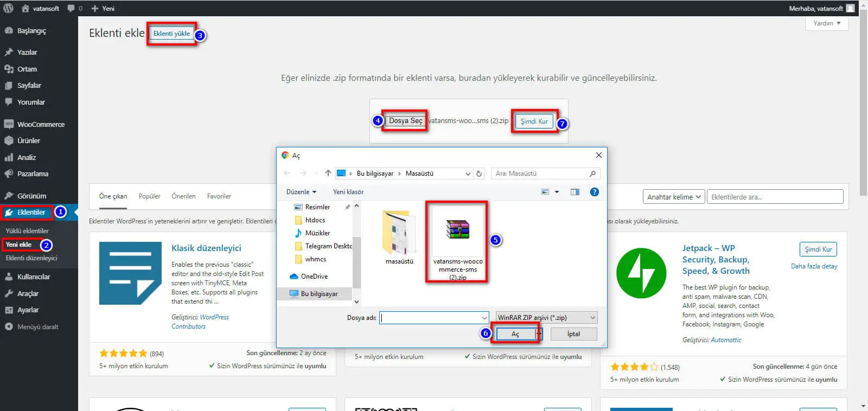Image resolution: width=868 pixels, height=411 pixels.
Task: Click the Dosya Seç button
Action: (x=405, y=121)
